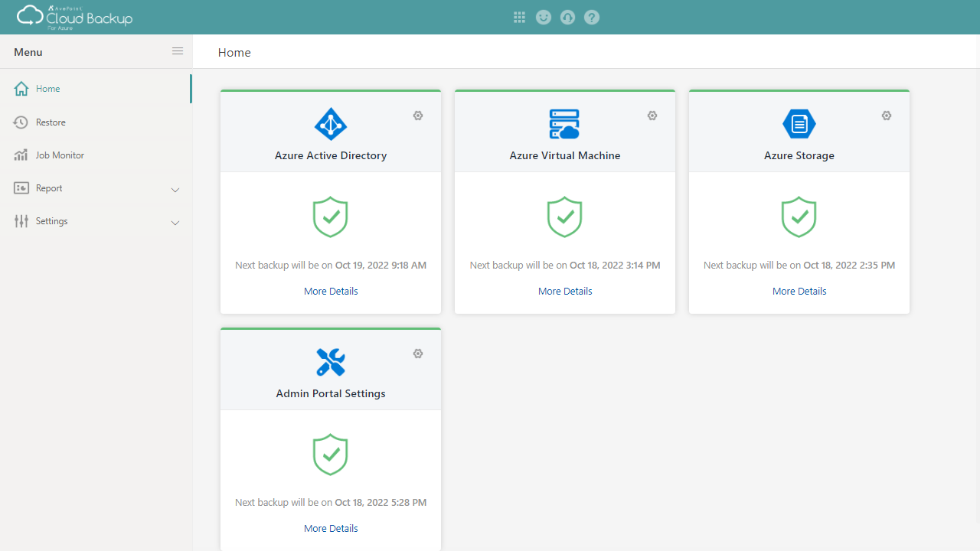
Task: Click the Home page heading
Action: (x=234, y=52)
